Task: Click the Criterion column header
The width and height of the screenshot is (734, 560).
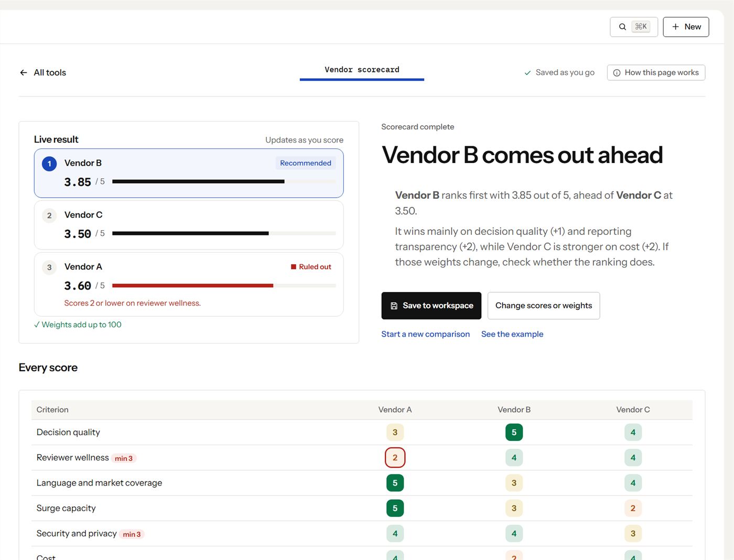Action: (x=52, y=410)
